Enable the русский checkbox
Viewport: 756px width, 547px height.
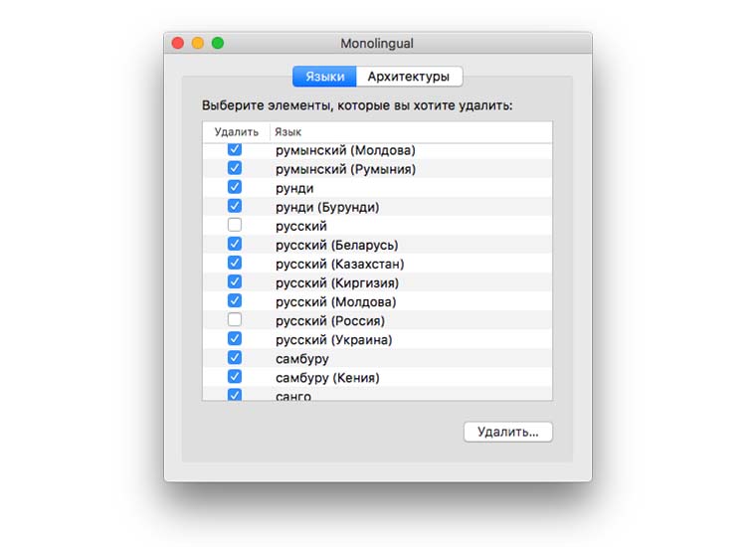235,226
